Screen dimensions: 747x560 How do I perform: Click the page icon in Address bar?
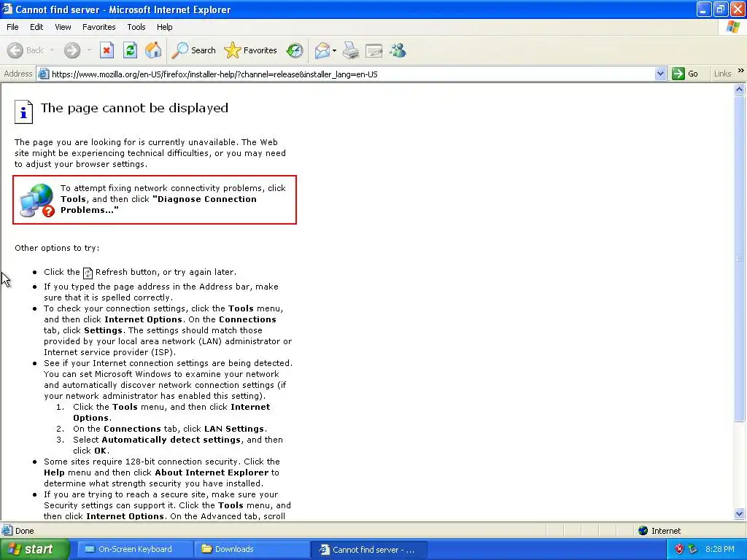click(43, 74)
